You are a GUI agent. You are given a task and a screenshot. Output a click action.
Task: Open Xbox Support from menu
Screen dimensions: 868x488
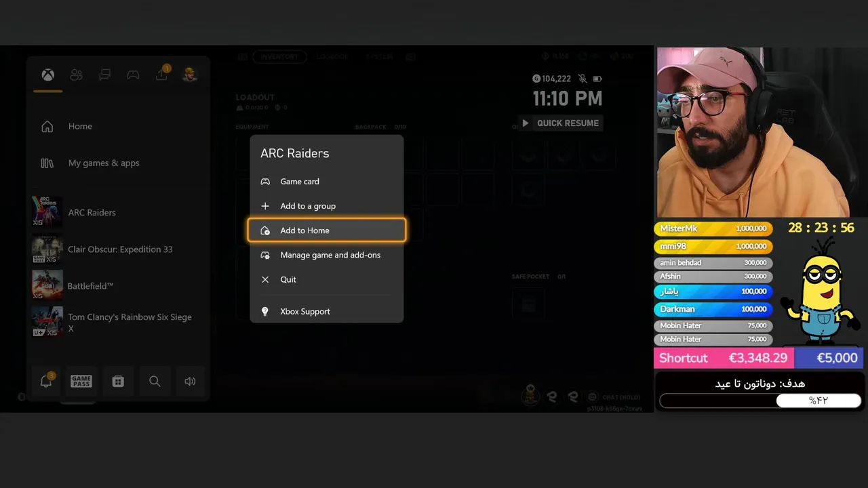click(327, 311)
